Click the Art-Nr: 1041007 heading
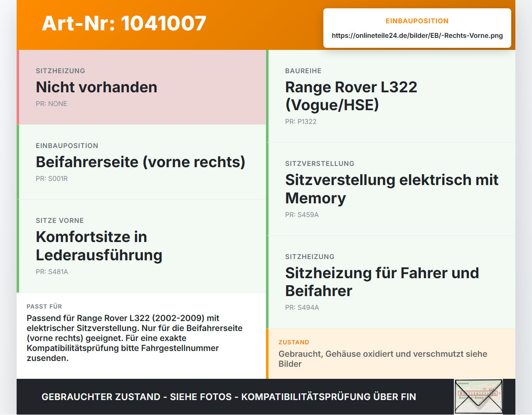Image resolution: width=532 pixels, height=415 pixels. click(124, 23)
